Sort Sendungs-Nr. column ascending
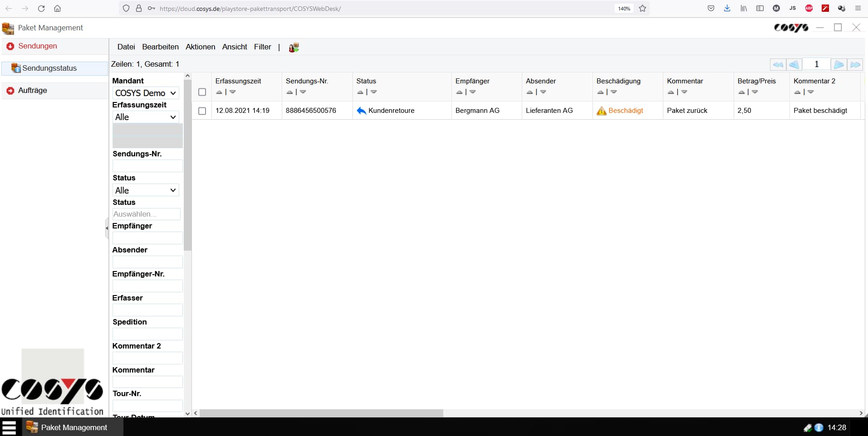The height and width of the screenshot is (436, 868). 289,92
